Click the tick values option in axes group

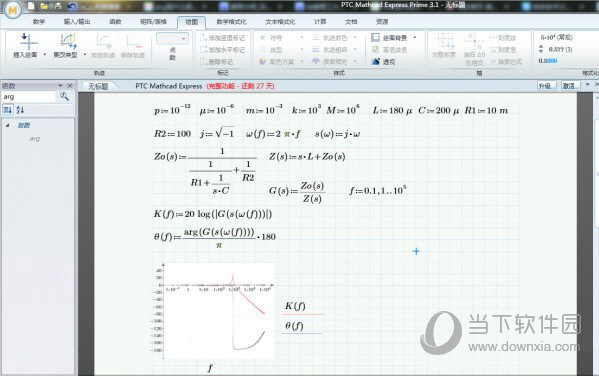click(x=503, y=50)
